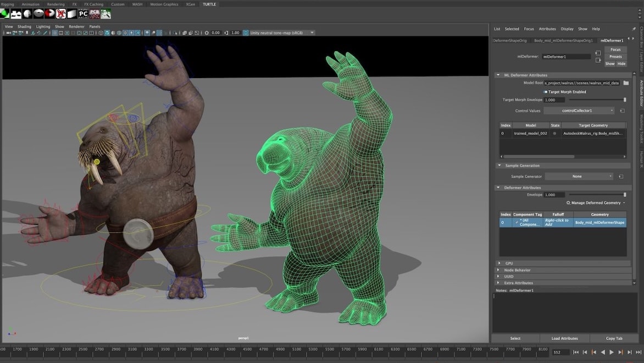Click the connection output icon beside Control Values

click(x=622, y=111)
